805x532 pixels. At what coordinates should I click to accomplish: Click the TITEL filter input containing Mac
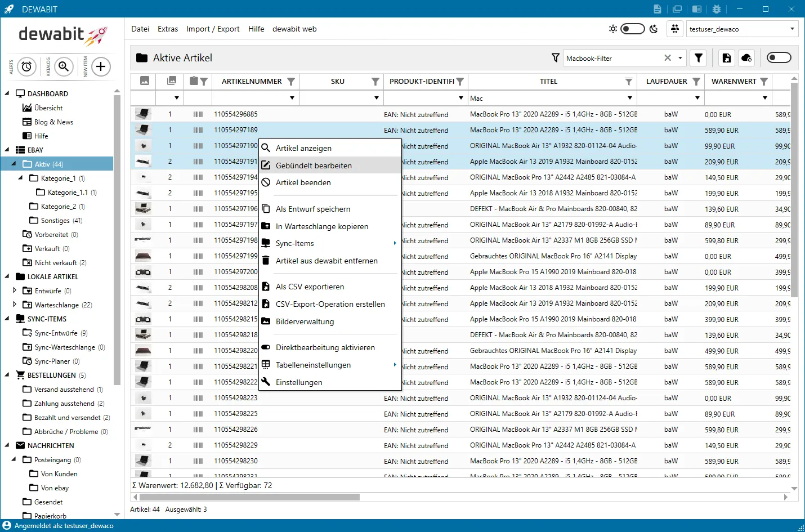(546, 98)
